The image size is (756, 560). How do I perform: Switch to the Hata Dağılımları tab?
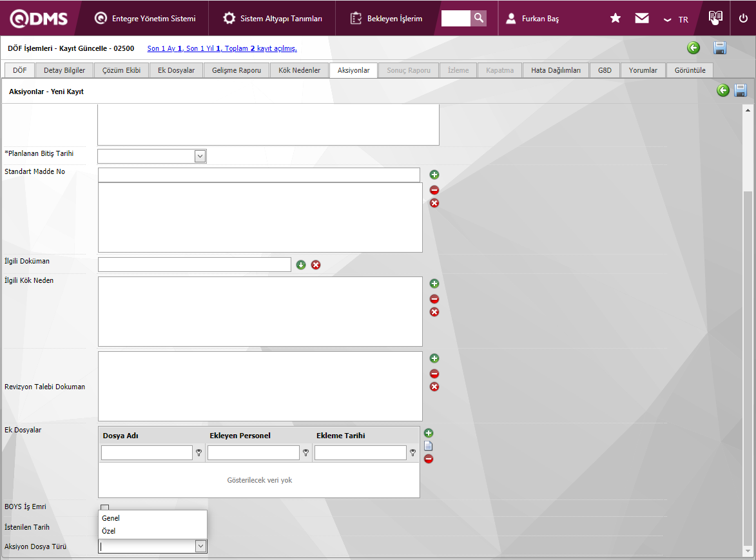tap(556, 70)
